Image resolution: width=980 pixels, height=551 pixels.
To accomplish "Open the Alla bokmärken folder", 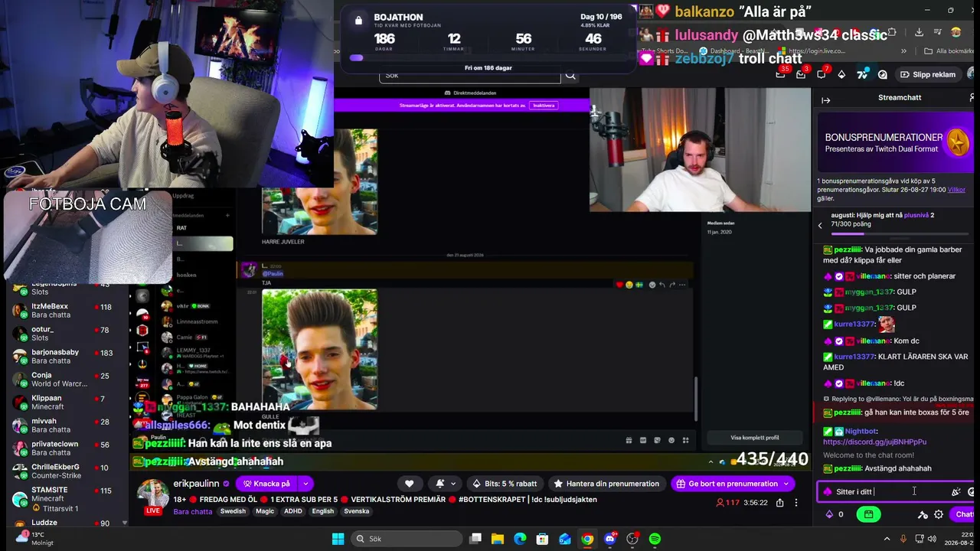I will point(949,51).
